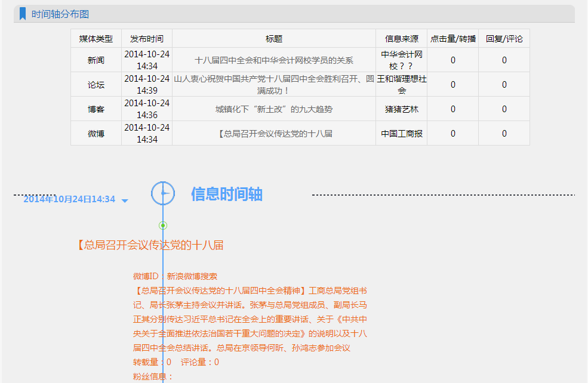
Task: Click the 信息时间轴 heading
Action: [227, 194]
